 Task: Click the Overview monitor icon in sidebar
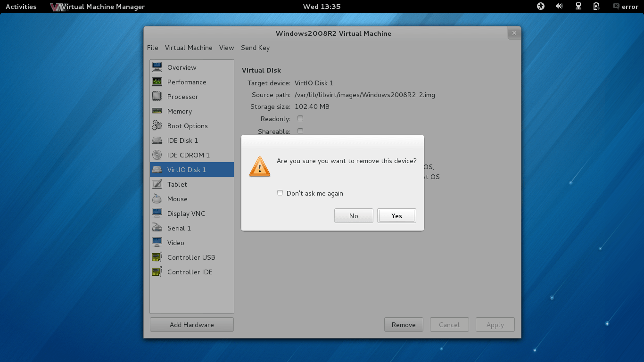(x=157, y=67)
